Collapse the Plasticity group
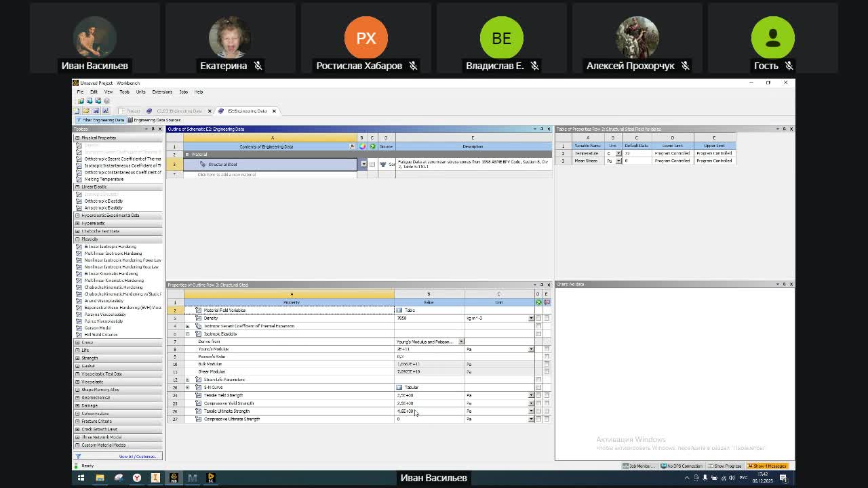Screen dimensions: 868x488 pyautogui.click(x=77, y=239)
